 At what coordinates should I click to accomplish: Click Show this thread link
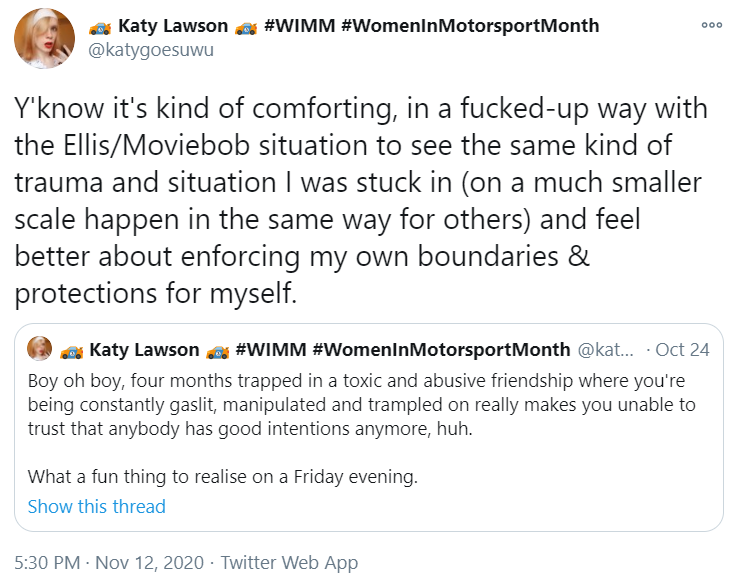tap(96, 506)
